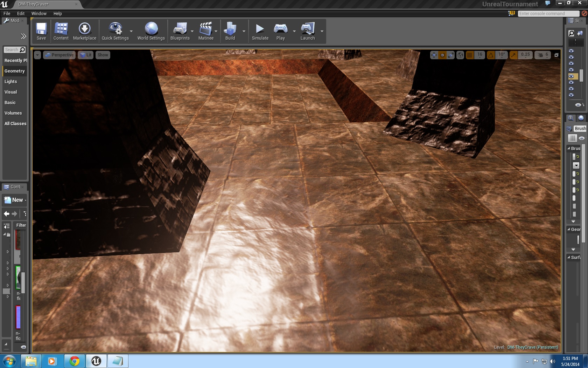Click the Content Browser asset scrollbar

23,282
